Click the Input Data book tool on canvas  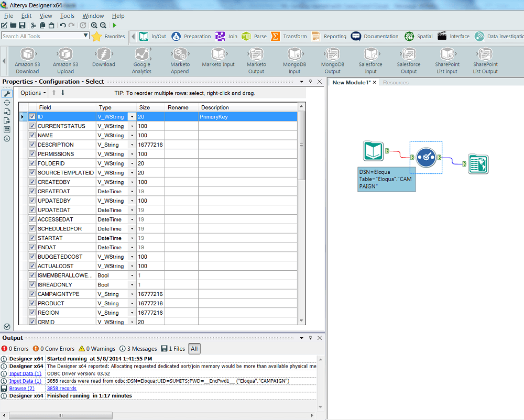(x=373, y=151)
